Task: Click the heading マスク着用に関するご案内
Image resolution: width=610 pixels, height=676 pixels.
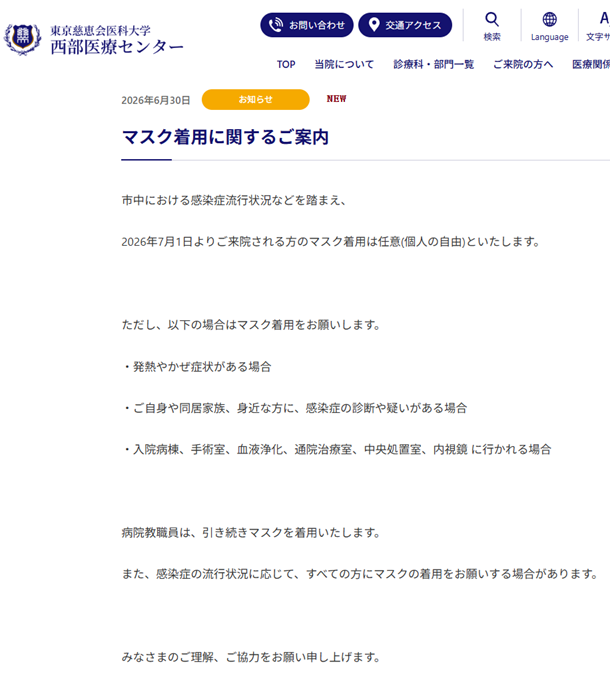Action: click(x=225, y=137)
